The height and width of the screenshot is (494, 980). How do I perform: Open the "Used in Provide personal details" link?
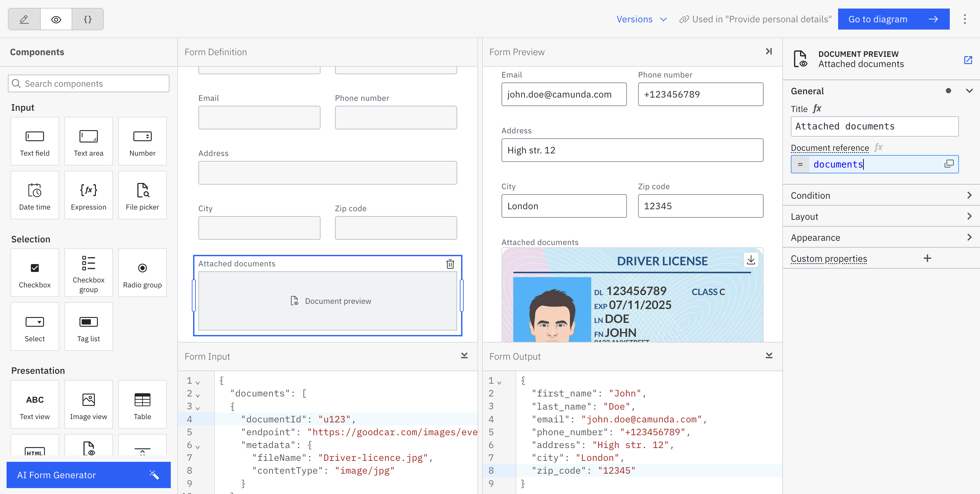coord(755,19)
